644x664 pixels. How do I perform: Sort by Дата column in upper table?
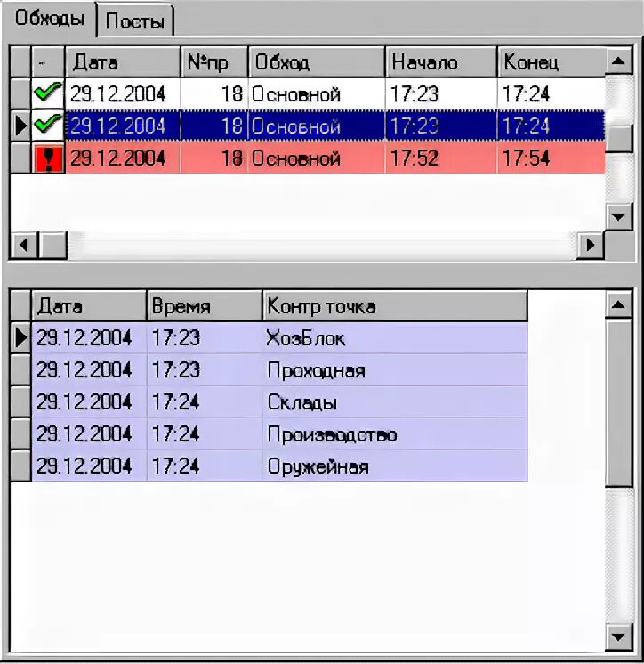(123, 61)
